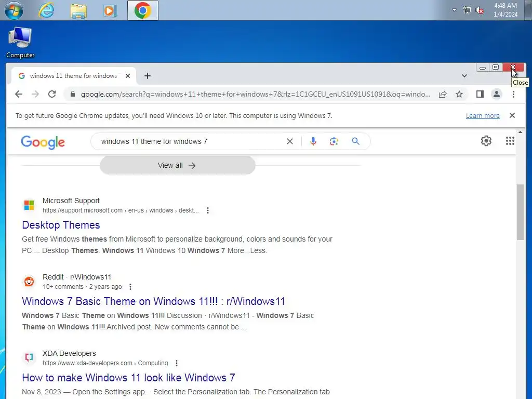Click the muted volume tray icon

(480, 10)
